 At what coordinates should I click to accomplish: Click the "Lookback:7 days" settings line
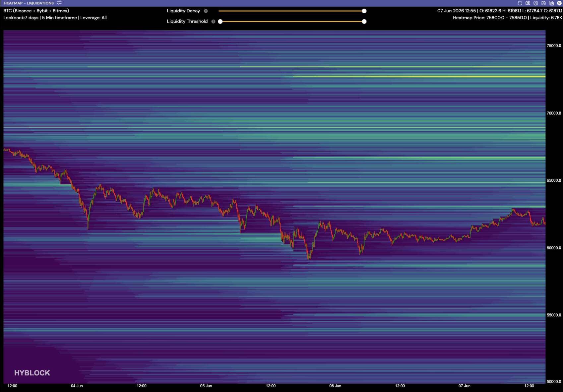[x=55, y=18]
